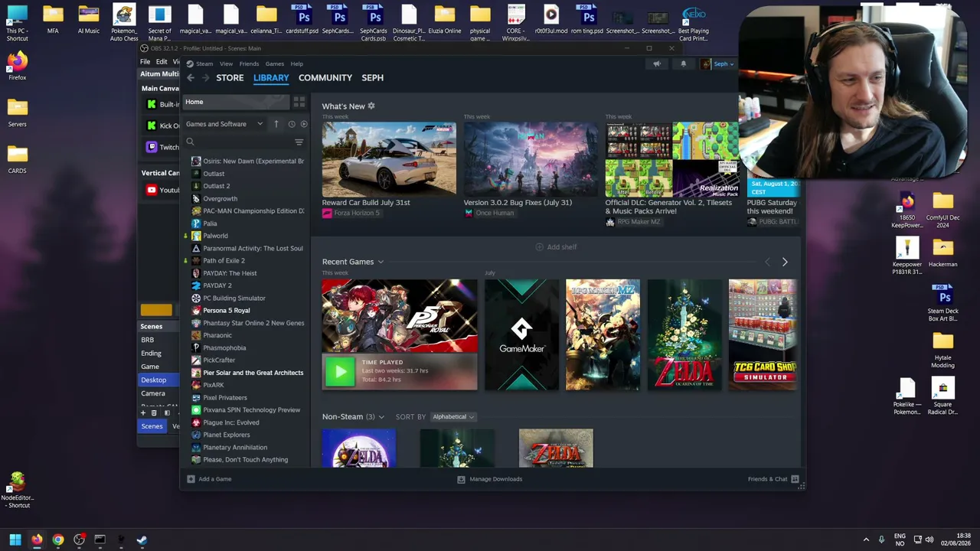Open Reward Car Build July 31st news thumbnail
The height and width of the screenshot is (551, 980).
389,159
